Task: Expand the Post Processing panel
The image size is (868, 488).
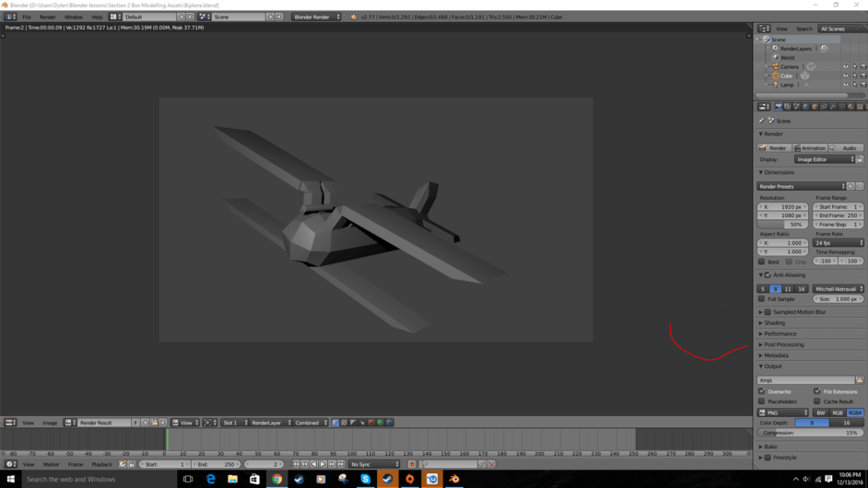Action: pos(784,344)
